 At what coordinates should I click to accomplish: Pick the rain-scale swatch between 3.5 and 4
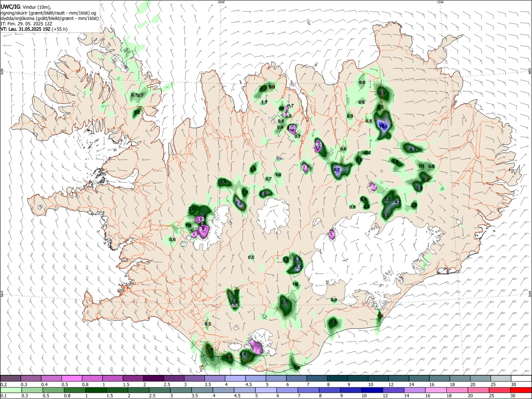(202, 390)
